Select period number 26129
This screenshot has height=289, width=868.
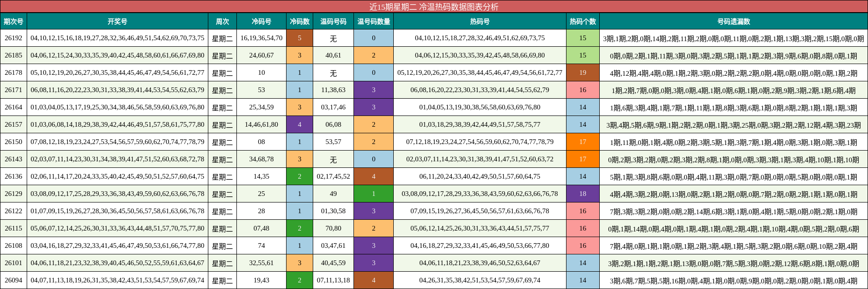(14, 194)
